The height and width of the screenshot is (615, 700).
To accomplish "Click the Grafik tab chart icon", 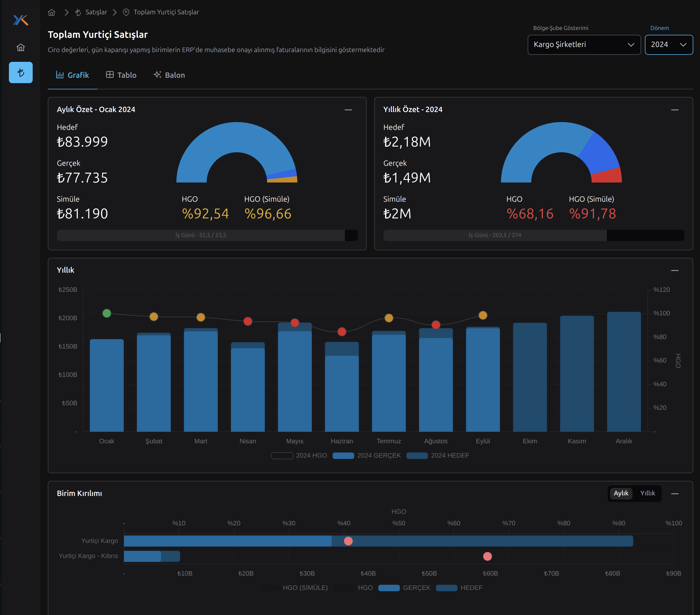I will pyautogui.click(x=60, y=75).
